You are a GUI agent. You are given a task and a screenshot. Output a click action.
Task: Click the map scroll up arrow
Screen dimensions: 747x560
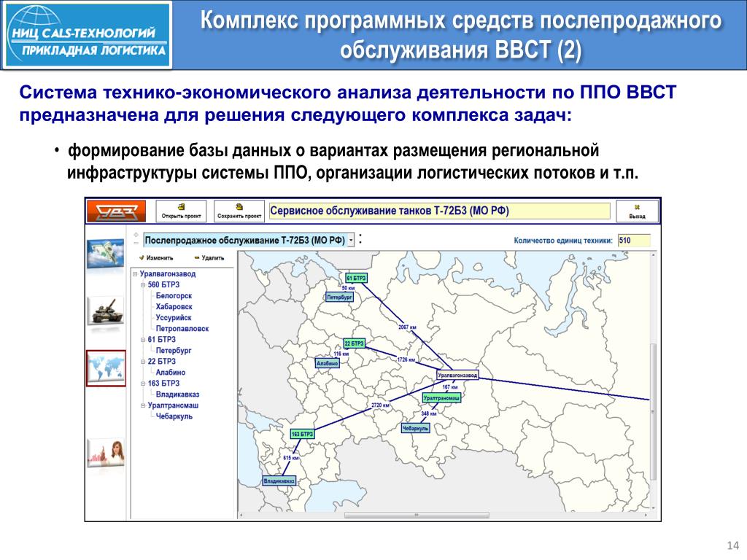pos(653,255)
